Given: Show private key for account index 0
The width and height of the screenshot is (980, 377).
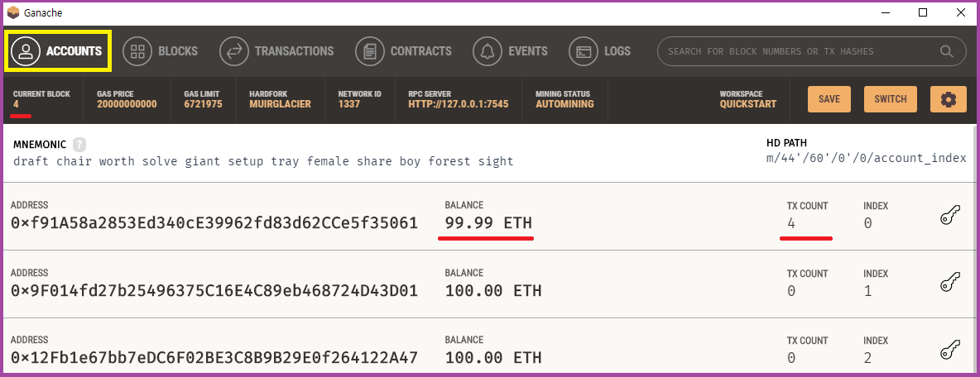Looking at the screenshot, I should click(950, 217).
